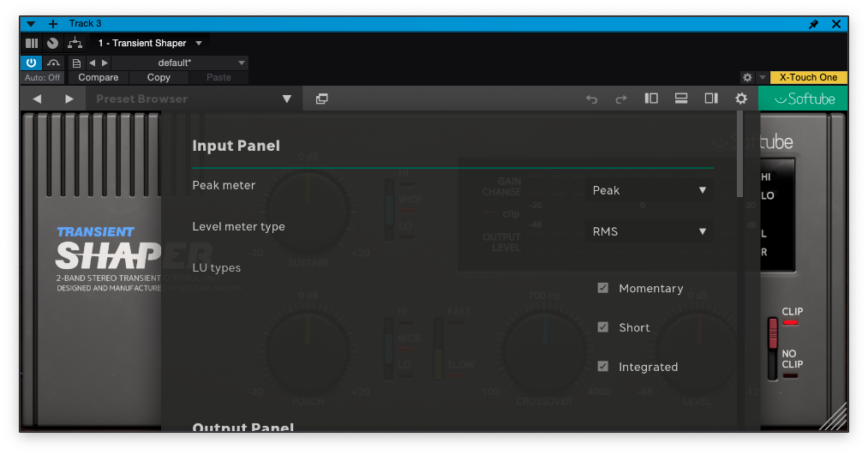Toggle the bottom panel icon
868x455 pixels.
pos(681,99)
